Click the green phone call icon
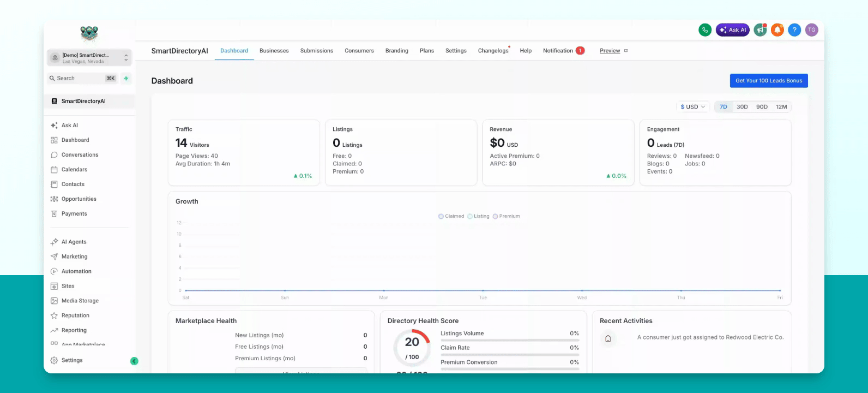868x393 pixels. pyautogui.click(x=705, y=30)
